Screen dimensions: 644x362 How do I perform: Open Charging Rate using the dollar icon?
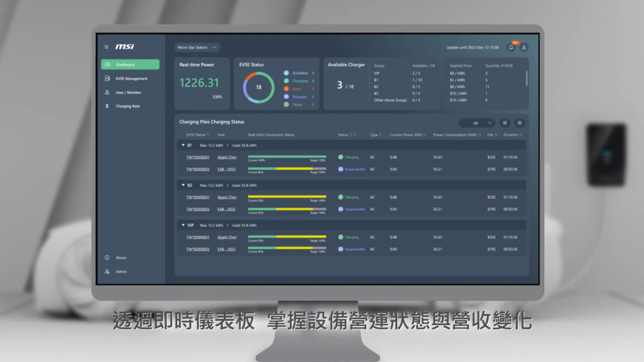pos(107,106)
